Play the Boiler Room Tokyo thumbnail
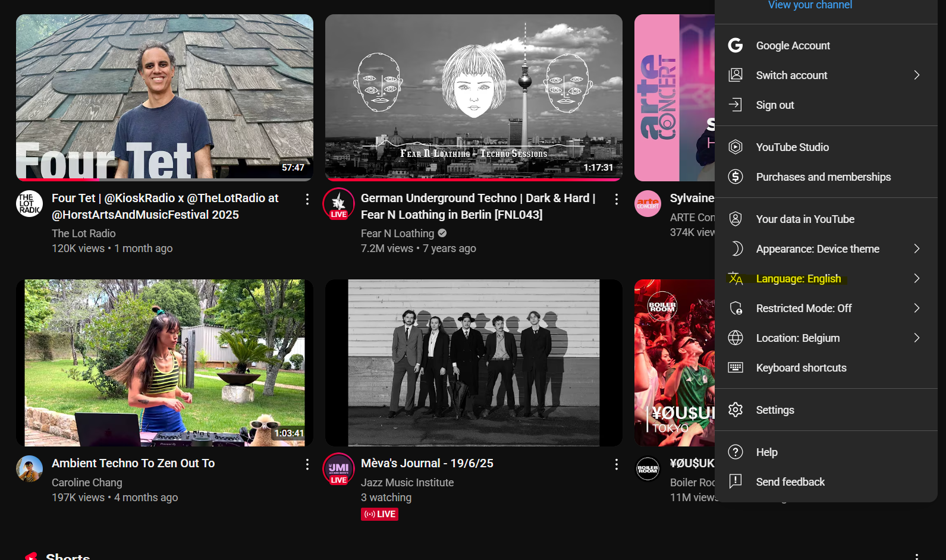 click(674, 363)
